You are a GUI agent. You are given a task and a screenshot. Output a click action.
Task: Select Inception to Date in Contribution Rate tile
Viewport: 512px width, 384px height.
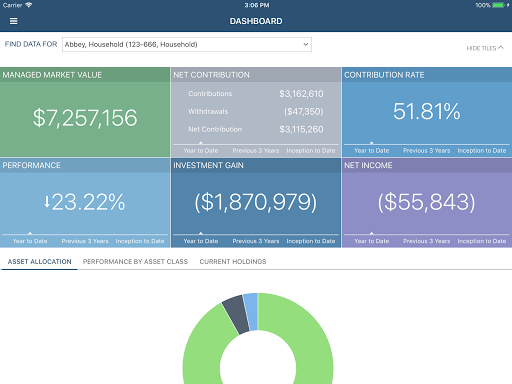tap(482, 151)
